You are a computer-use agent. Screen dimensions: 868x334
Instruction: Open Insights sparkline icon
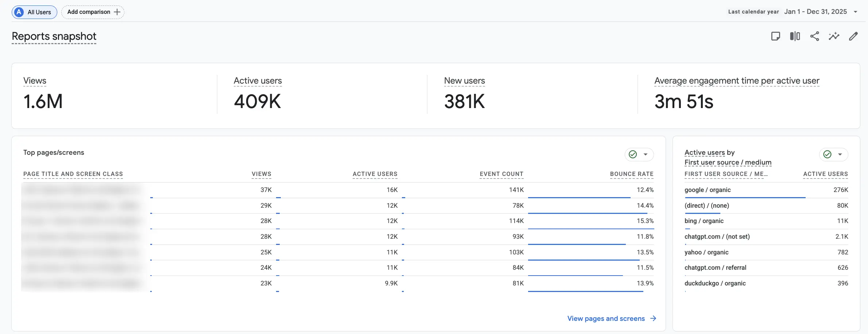[x=834, y=36]
